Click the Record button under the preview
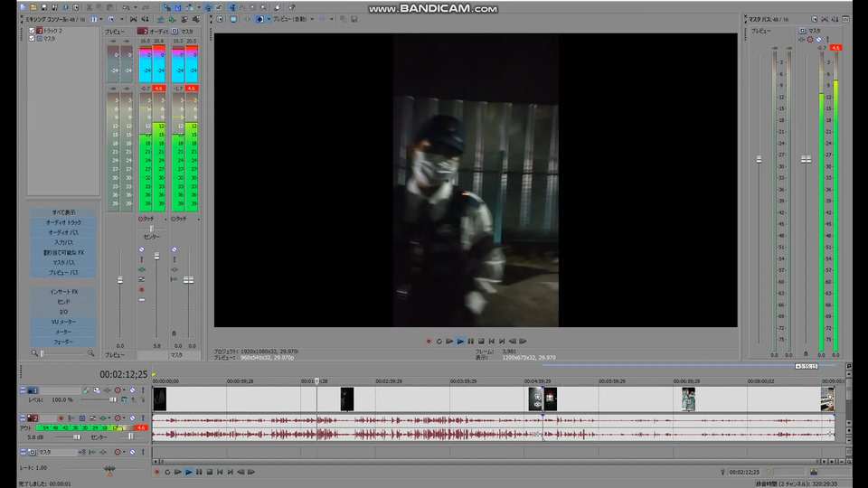Image resolution: width=868 pixels, height=488 pixels. (429, 341)
